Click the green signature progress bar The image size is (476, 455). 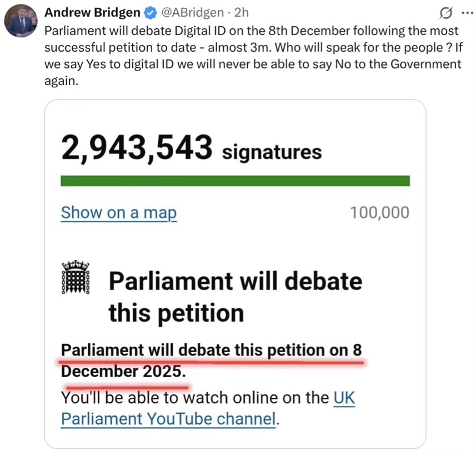tap(235, 181)
